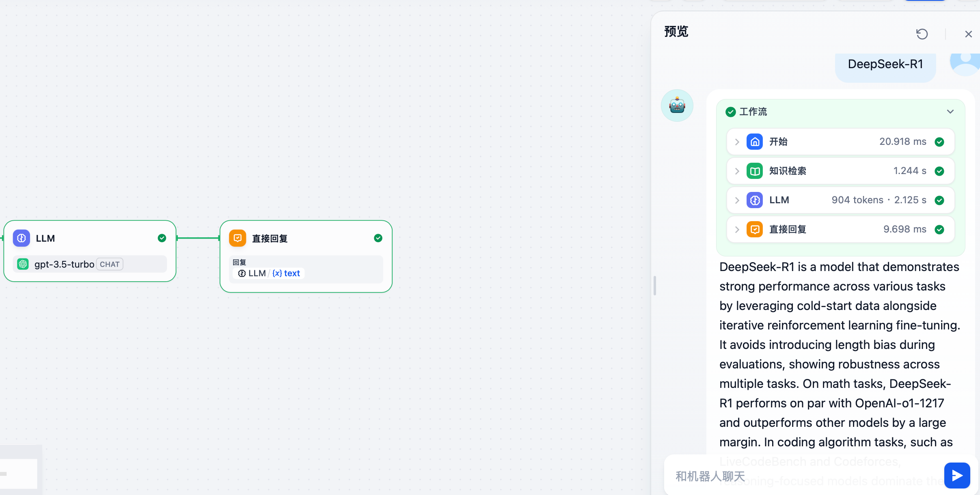Click the panel resize handle divider

(654, 286)
